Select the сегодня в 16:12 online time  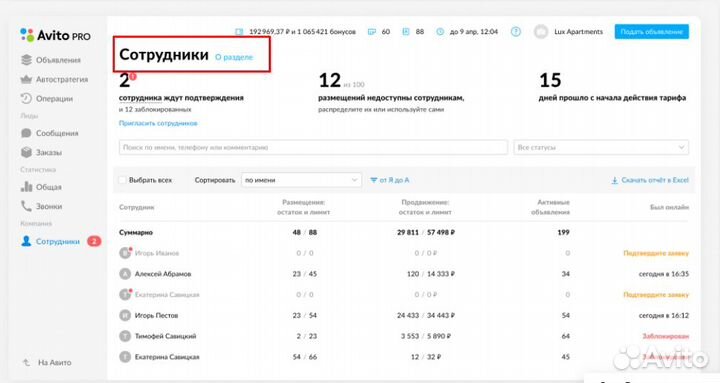pyautogui.click(x=664, y=315)
